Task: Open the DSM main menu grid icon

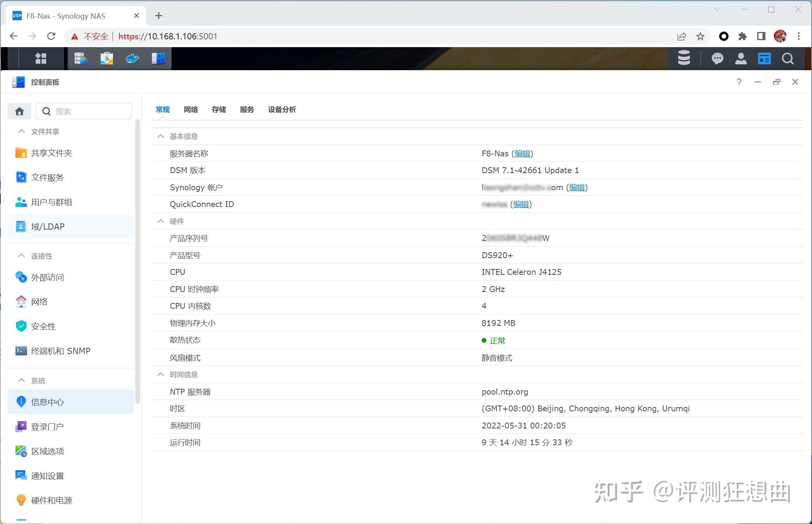Action: tap(41, 58)
